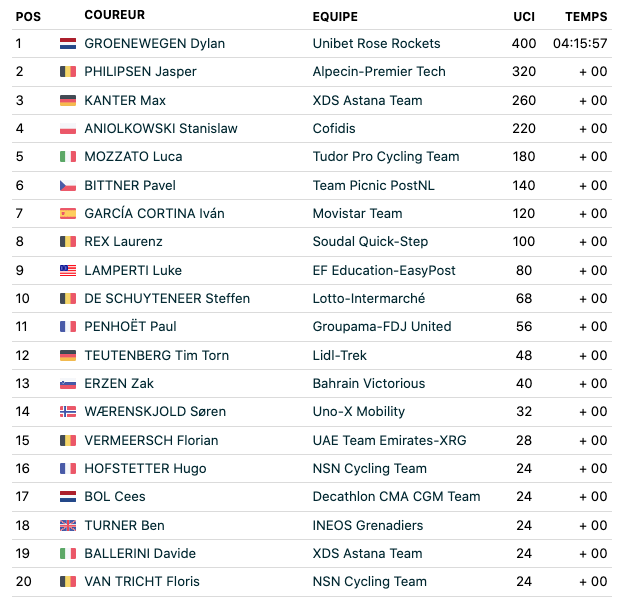Click the UK flag beside Turner Ben
This screenshot has width=622, height=597.
click(68, 526)
